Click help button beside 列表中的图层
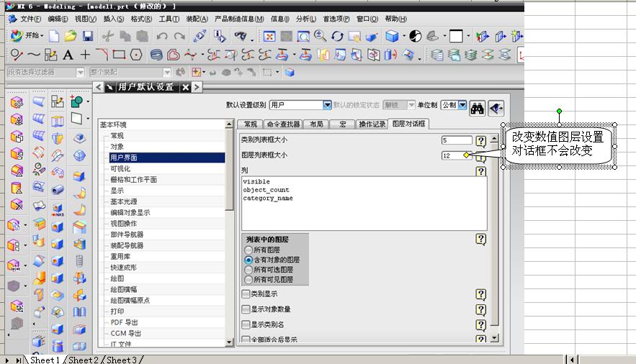Viewport: 636px width, 364px height. point(480,239)
